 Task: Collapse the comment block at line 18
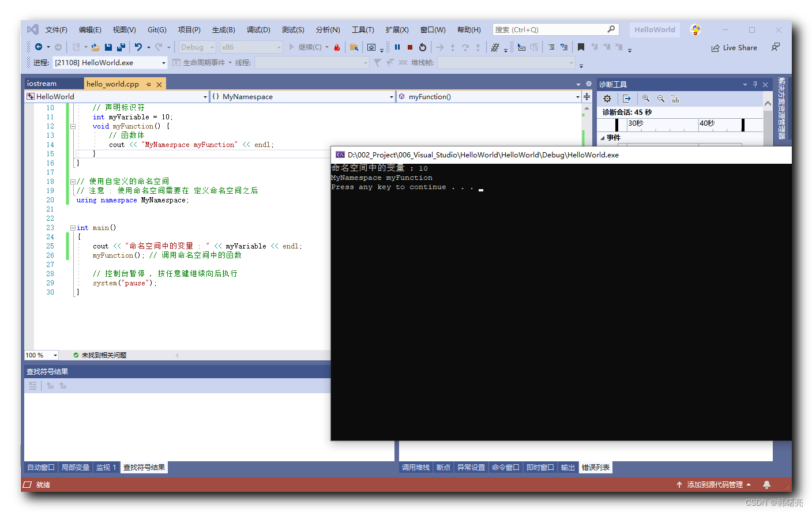tap(73, 182)
